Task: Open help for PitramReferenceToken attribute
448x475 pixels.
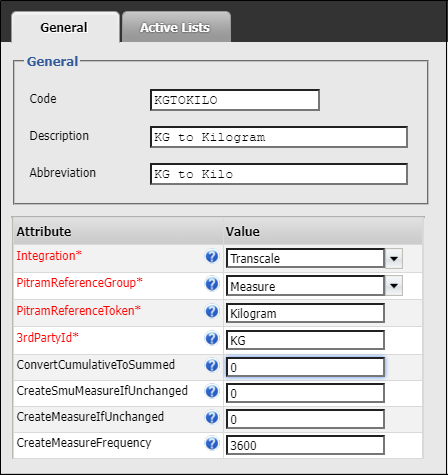Action: click(x=212, y=312)
